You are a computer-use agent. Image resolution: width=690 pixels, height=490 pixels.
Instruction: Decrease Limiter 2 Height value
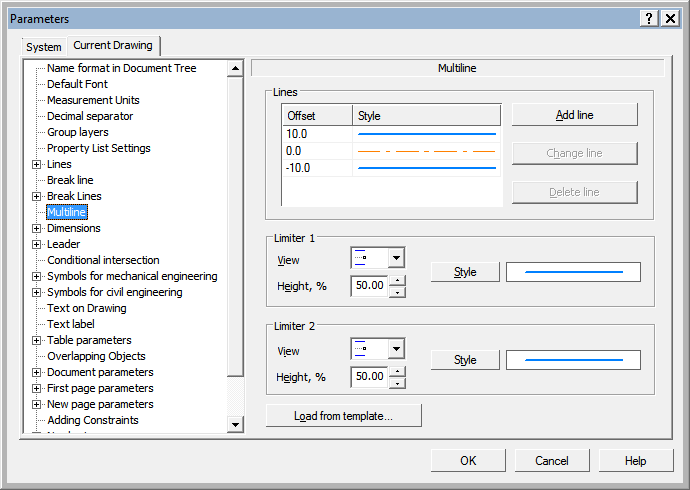(397, 382)
